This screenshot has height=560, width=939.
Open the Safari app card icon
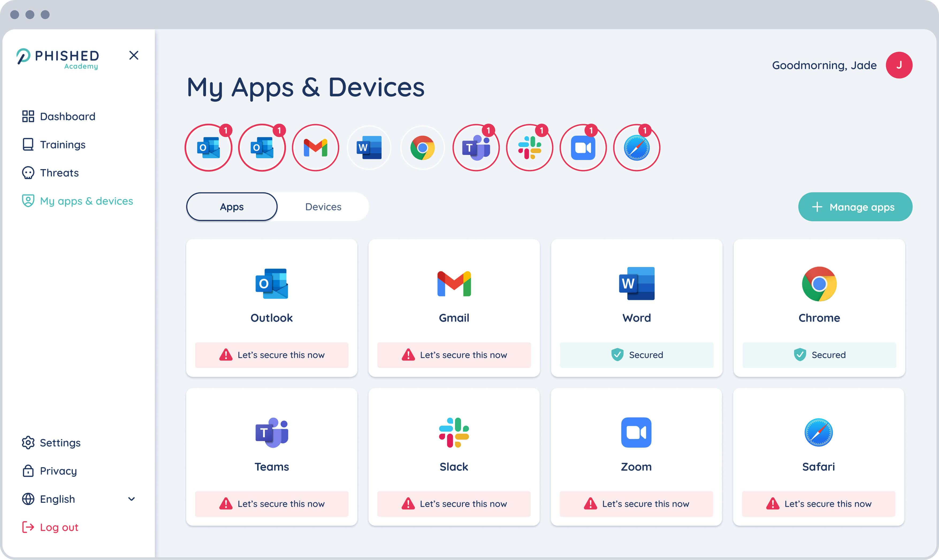819,432
